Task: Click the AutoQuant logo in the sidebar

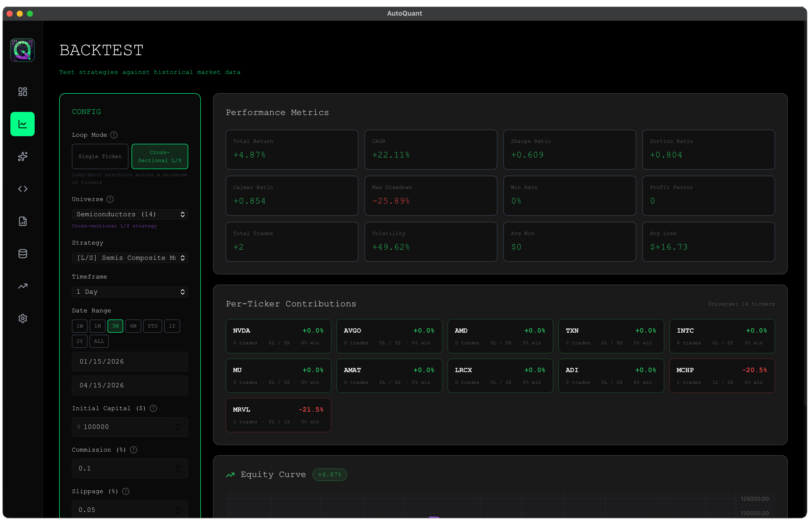Action: [x=23, y=50]
